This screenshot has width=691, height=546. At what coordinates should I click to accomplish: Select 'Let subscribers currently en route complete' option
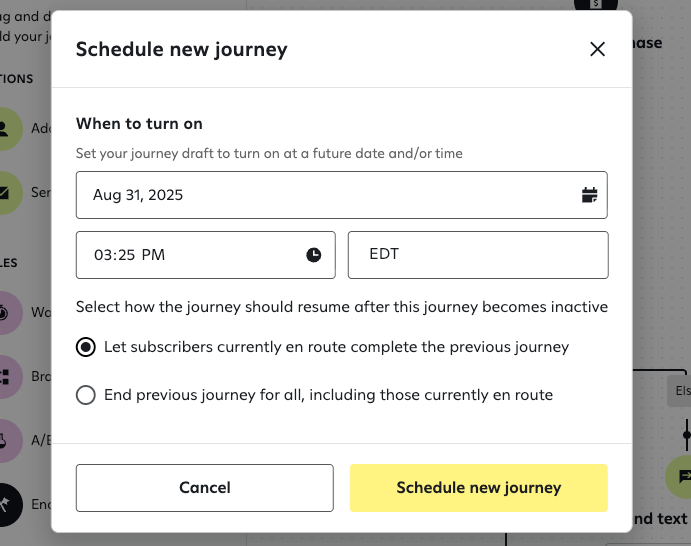[x=87, y=347]
